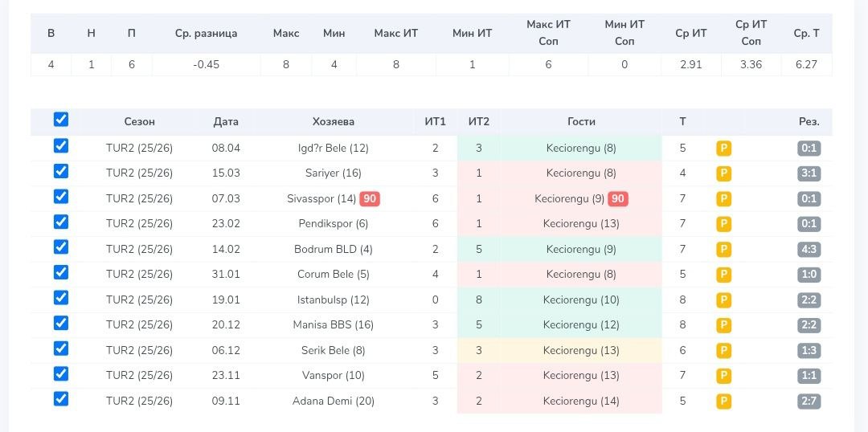Click the 3:1 result badge for Sariyer
Screen dimensions: 868x432
pyautogui.click(x=809, y=173)
